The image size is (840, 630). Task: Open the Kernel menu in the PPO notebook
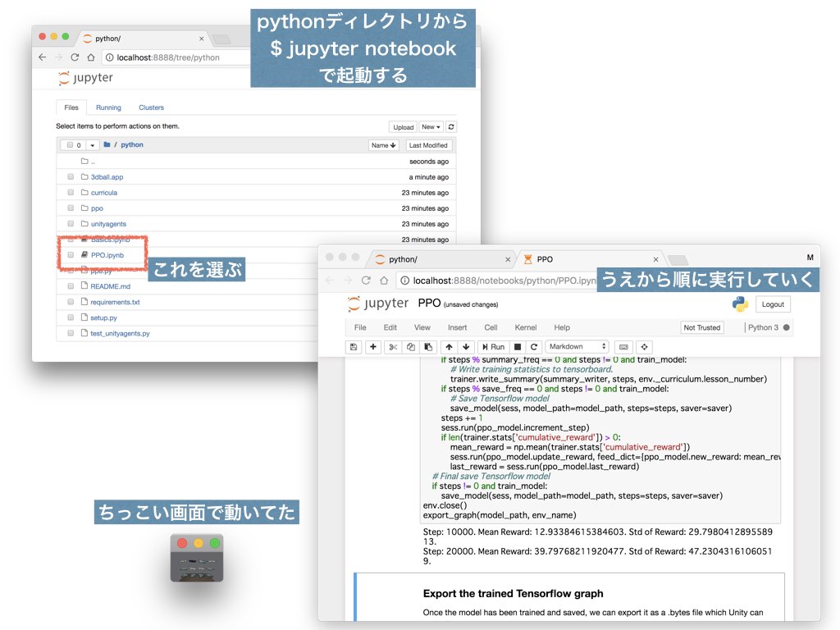click(x=526, y=327)
